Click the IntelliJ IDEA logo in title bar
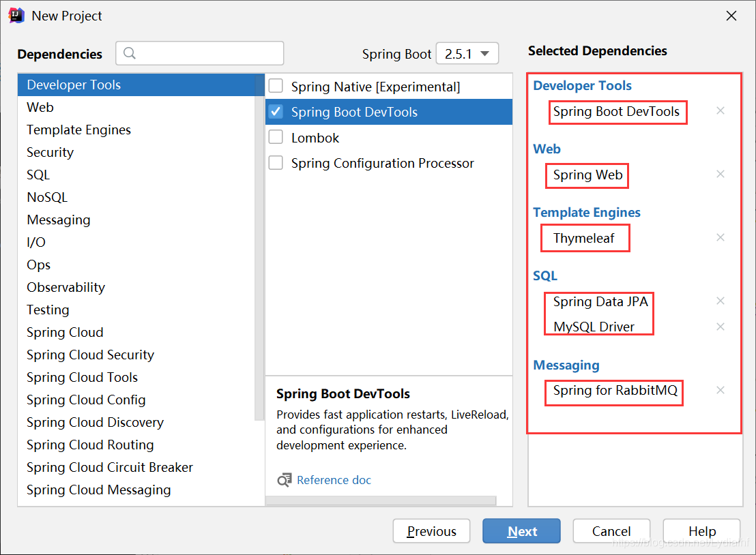The width and height of the screenshot is (756, 555). [16, 16]
